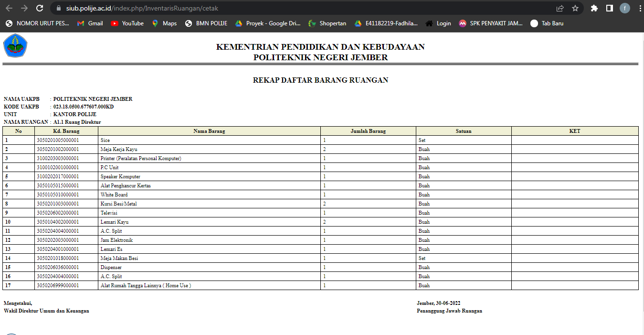Select the Sice item name
Viewport: 644px width, 335px height.
coord(105,140)
